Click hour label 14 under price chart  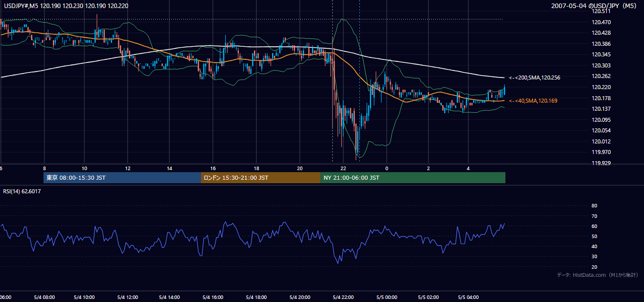[170, 169]
